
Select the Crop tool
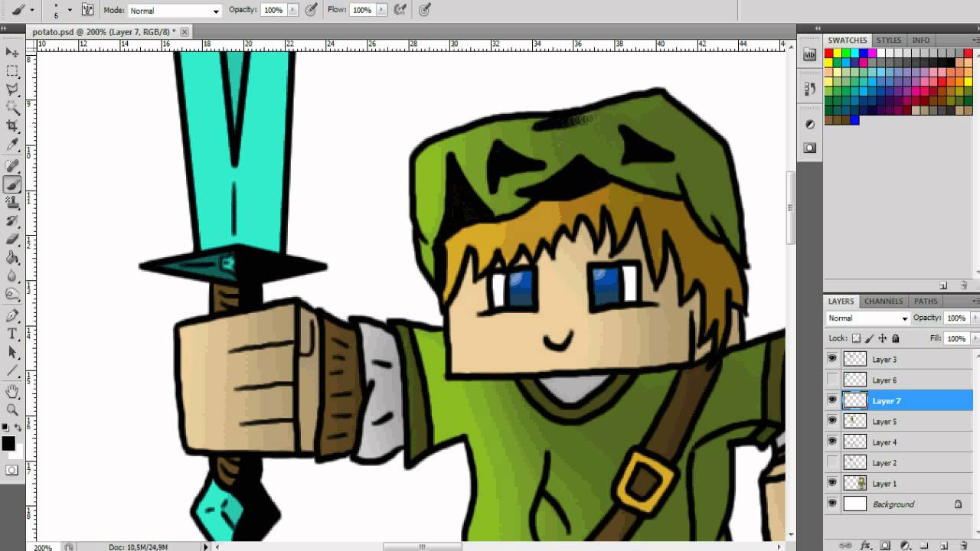coord(12,126)
